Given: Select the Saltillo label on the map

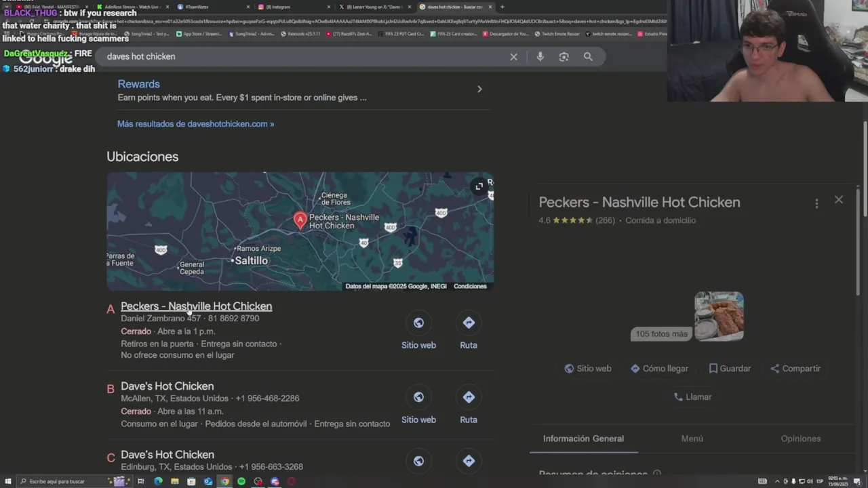Looking at the screenshot, I should click(x=251, y=261).
